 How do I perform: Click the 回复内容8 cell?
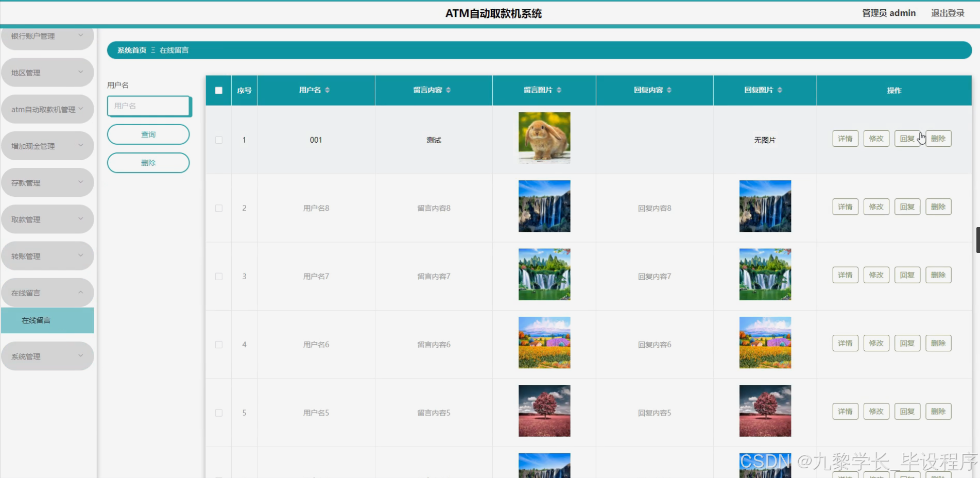655,208
